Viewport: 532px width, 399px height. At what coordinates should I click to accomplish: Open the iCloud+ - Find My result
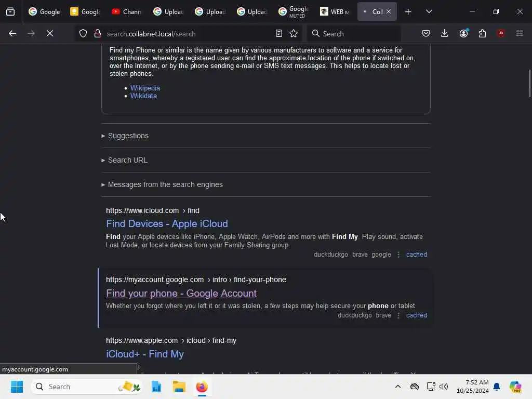point(145,354)
